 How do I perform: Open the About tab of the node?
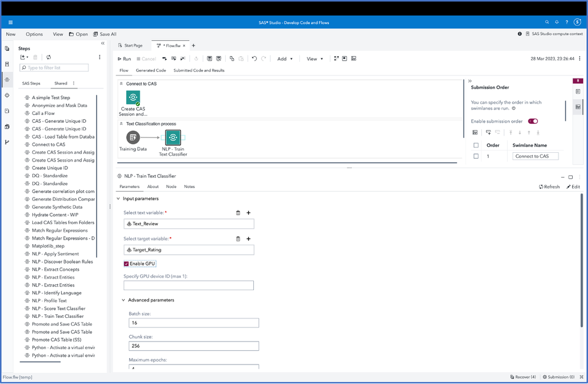point(153,186)
